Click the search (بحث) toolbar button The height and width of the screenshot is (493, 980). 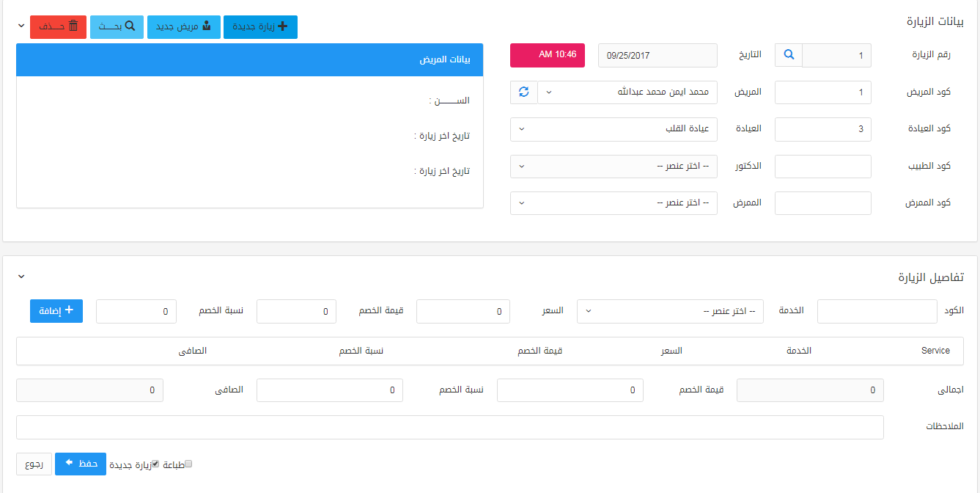(x=117, y=27)
